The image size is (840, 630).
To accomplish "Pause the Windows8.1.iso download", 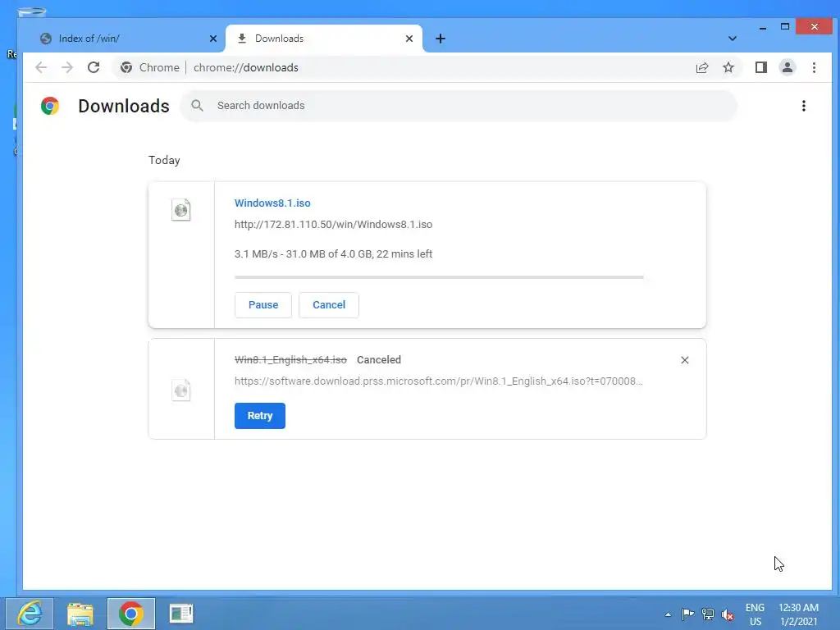I will pos(263,305).
